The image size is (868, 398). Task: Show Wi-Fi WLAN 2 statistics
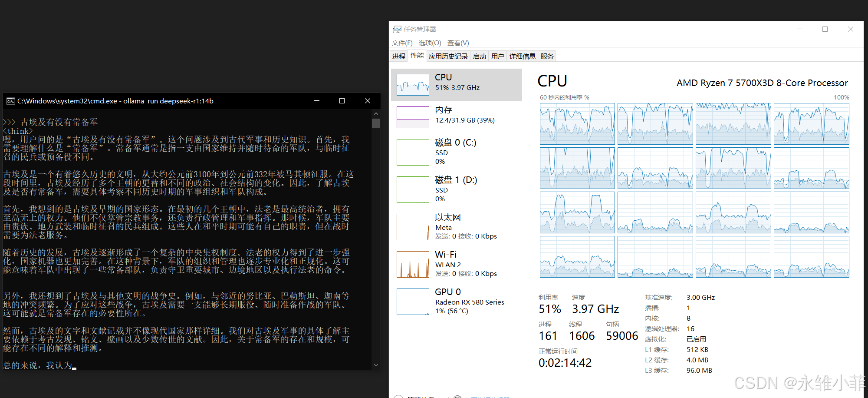[x=456, y=263]
